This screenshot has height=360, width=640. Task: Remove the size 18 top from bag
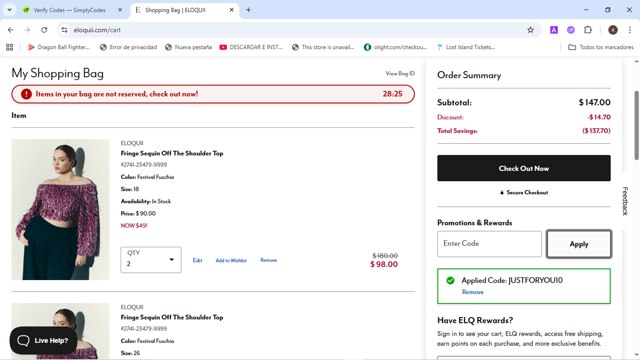pyautogui.click(x=269, y=260)
